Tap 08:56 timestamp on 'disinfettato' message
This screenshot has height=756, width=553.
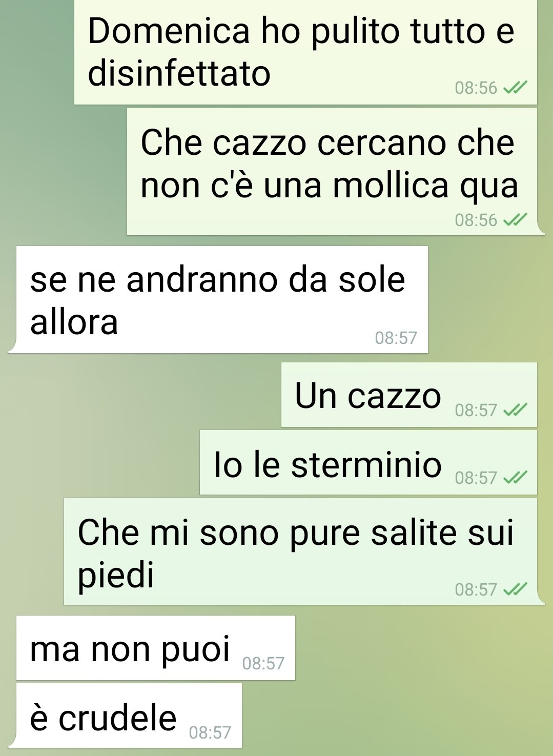[x=476, y=89]
